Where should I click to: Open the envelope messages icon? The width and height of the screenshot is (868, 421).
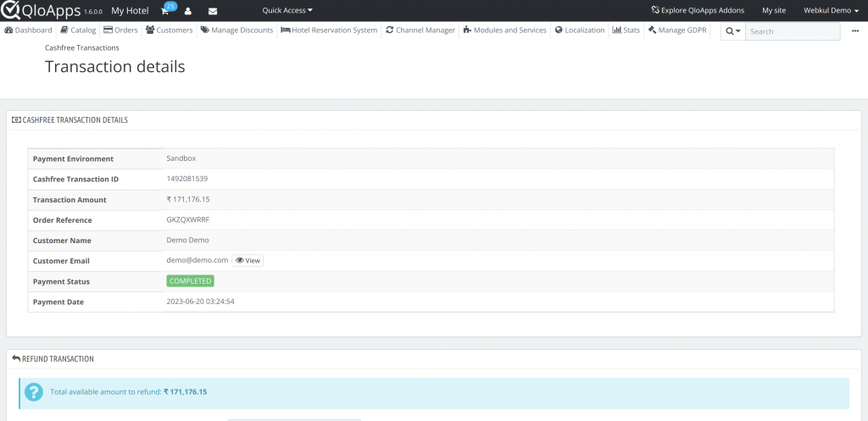pyautogui.click(x=213, y=11)
